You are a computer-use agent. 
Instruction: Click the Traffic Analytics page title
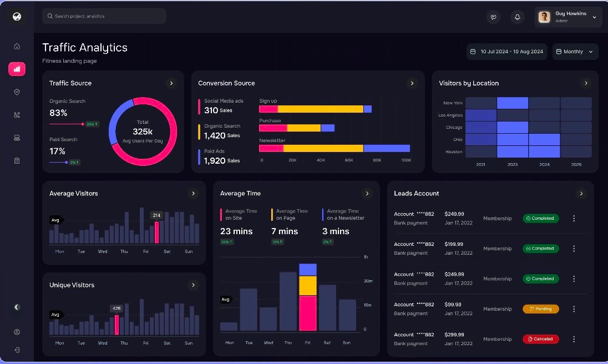click(85, 48)
